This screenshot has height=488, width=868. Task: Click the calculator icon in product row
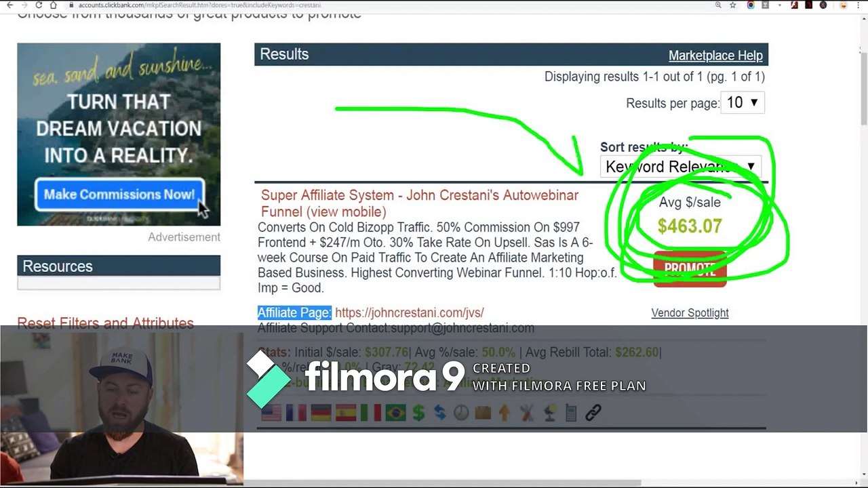(x=570, y=412)
